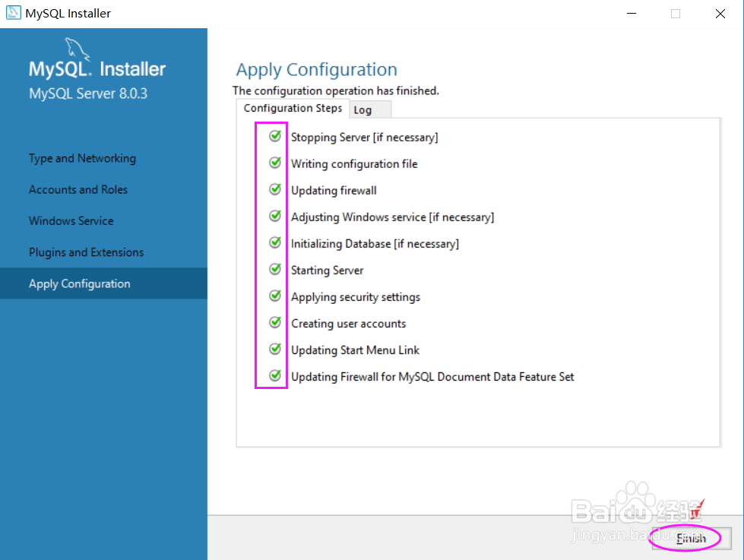Click the checkmark beside Updating Start Menu Link
The height and width of the screenshot is (560, 744).
click(273, 348)
